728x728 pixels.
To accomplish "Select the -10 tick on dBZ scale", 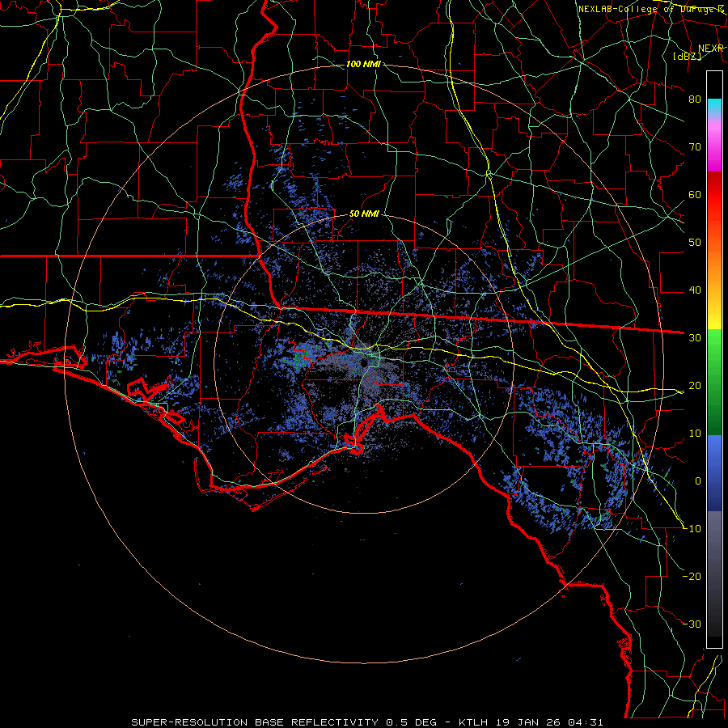I will pyautogui.click(x=692, y=529).
